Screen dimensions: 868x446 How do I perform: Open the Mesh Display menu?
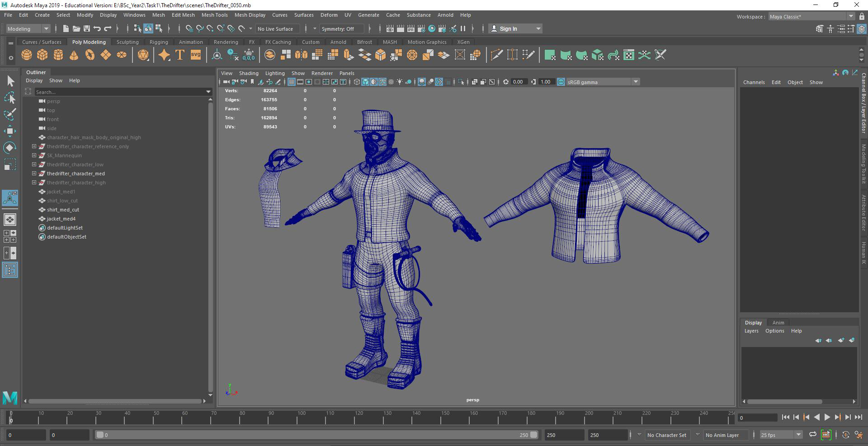[250, 15]
